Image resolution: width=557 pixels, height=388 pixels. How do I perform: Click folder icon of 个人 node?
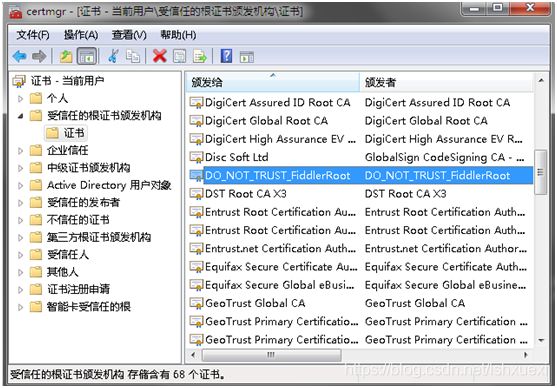[x=36, y=98]
